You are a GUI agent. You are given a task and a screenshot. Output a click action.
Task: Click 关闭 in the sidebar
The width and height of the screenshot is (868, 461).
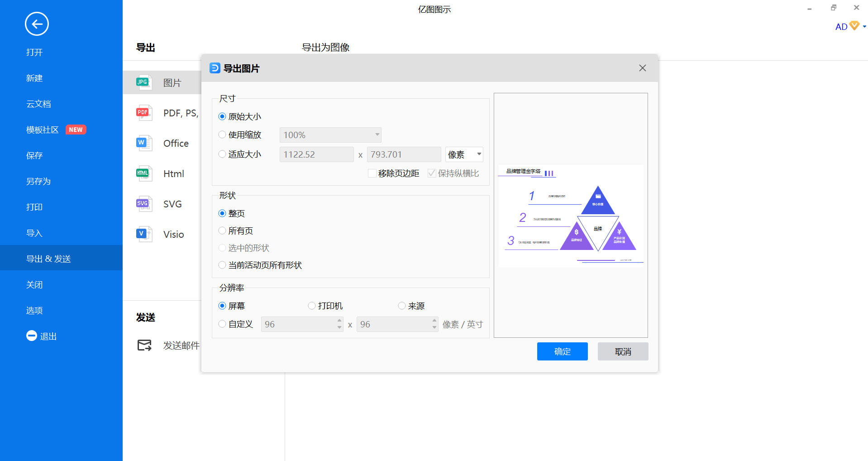(x=34, y=284)
